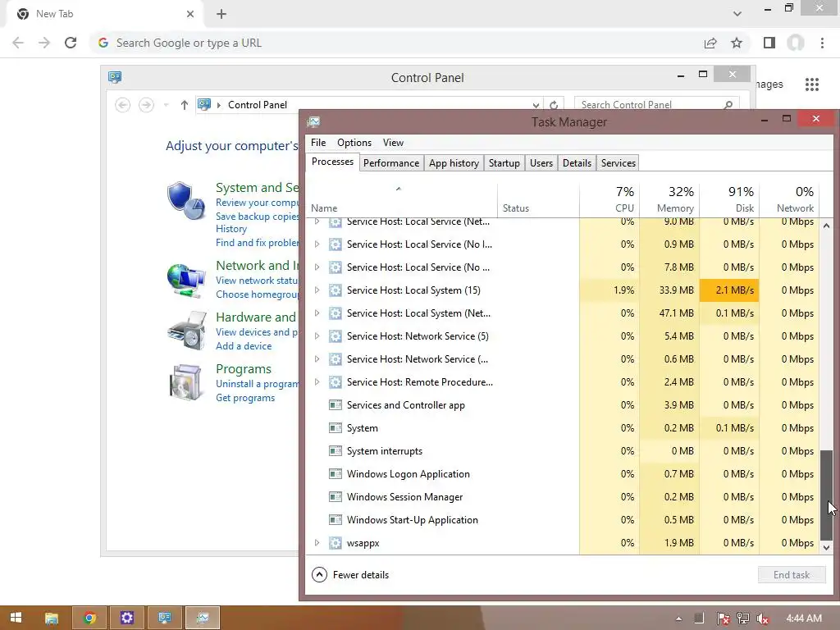Open the Programs heading link

pos(244,369)
